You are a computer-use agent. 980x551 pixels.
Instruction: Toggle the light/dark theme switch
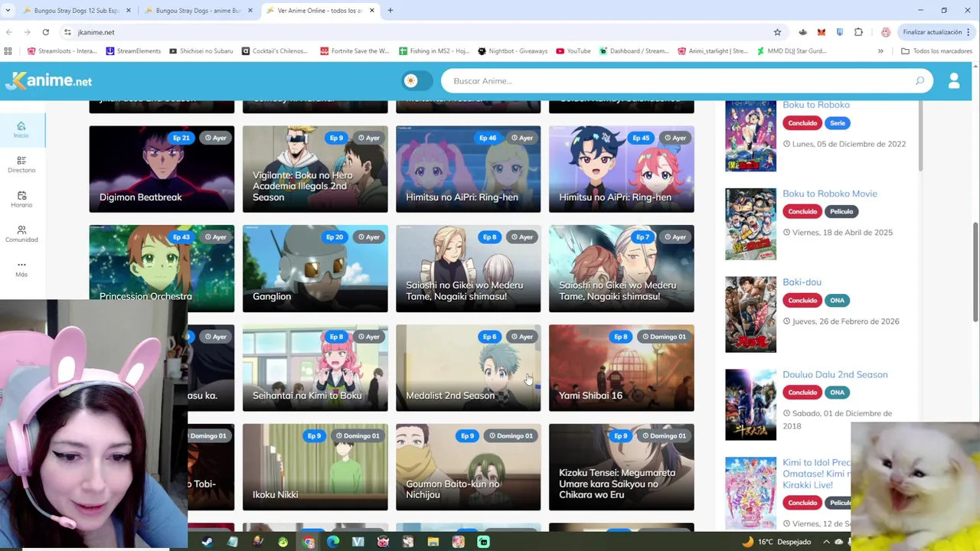click(x=417, y=80)
